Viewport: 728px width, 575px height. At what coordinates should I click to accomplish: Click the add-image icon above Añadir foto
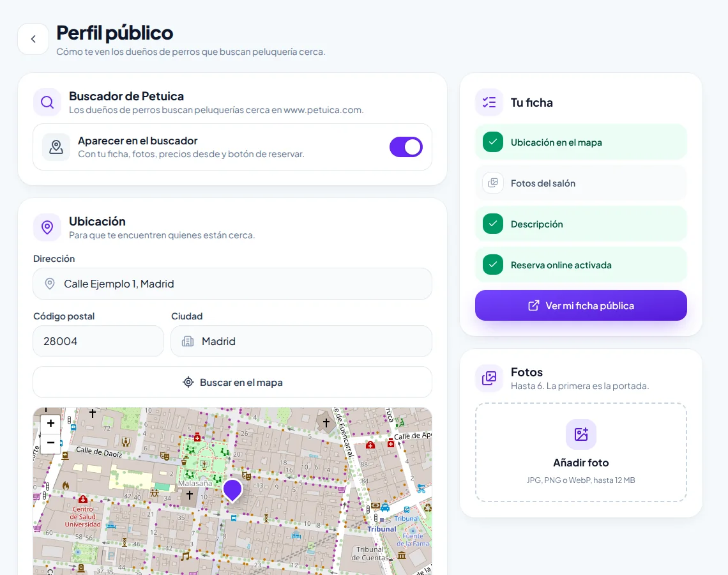point(581,434)
